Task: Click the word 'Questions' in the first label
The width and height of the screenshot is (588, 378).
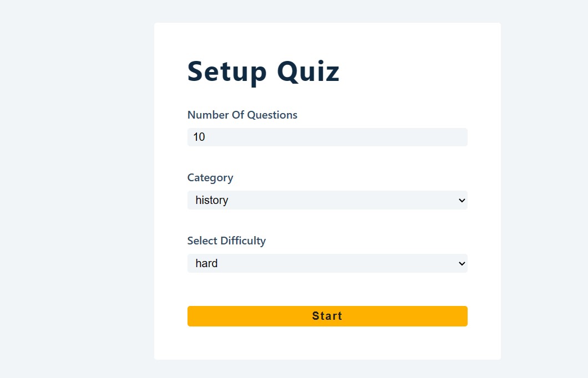Action: pyautogui.click(x=272, y=115)
